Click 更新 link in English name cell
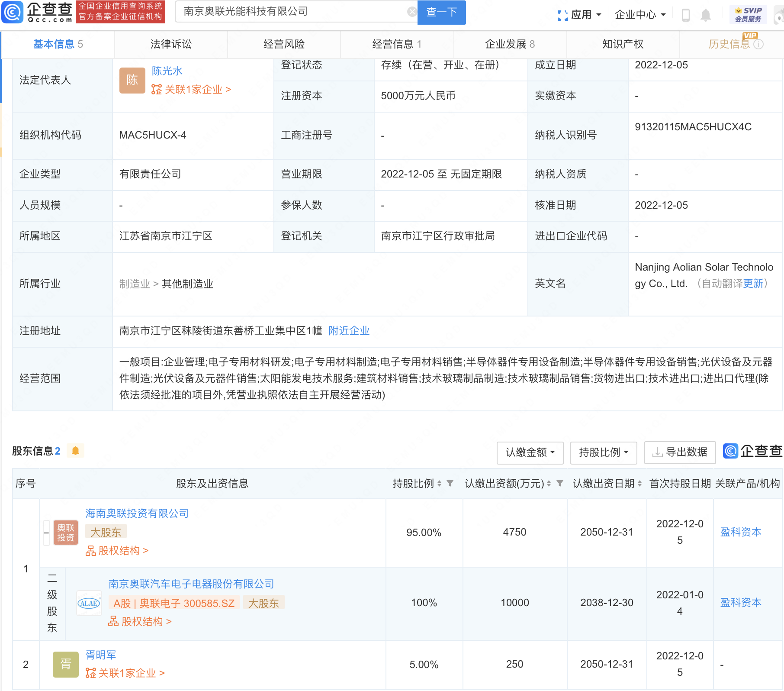The image size is (784, 691). [x=753, y=284]
